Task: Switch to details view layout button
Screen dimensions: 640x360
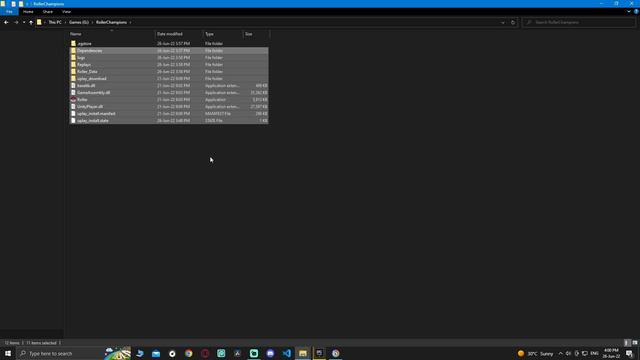Action: pyautogui.click(x=627, y=343)
